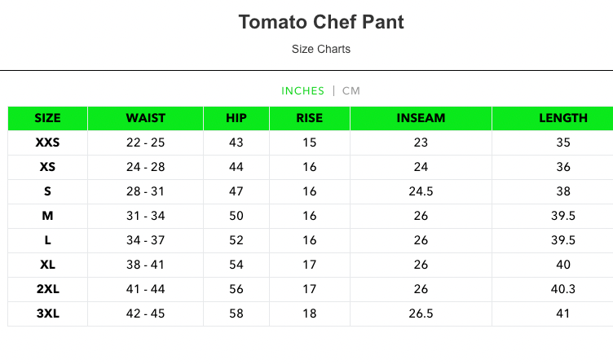Select the XL size row label

47,265
